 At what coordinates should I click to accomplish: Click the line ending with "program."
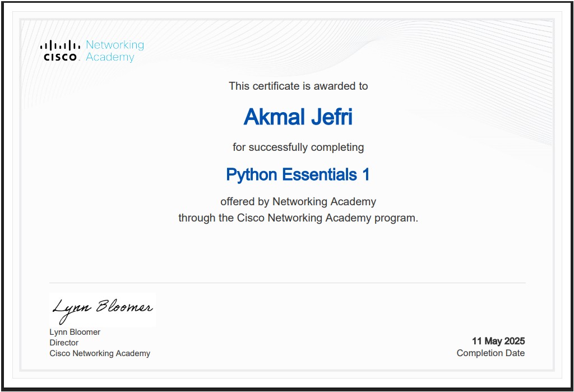pos(298,218)
